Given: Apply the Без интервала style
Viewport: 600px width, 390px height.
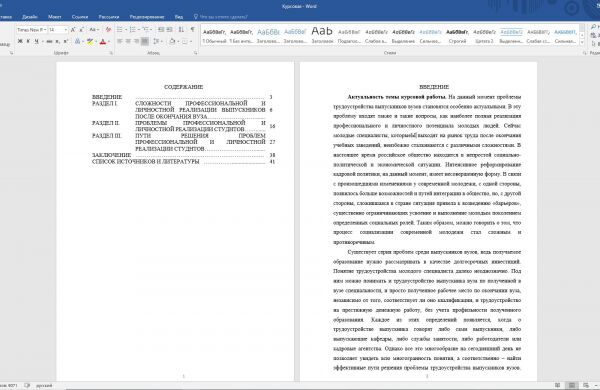Looking at the screenshot, I should click(x=241, y=36).
